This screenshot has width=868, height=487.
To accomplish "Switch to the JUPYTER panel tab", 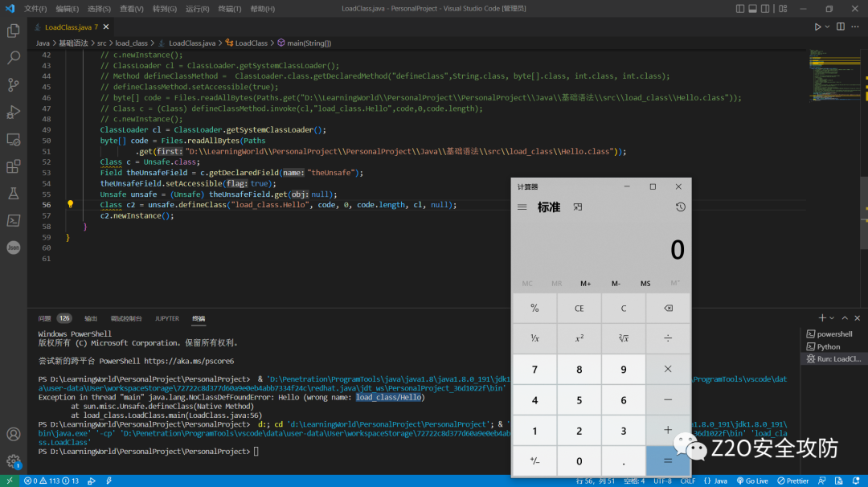I will pyautogui.click(x=166, y=318).
